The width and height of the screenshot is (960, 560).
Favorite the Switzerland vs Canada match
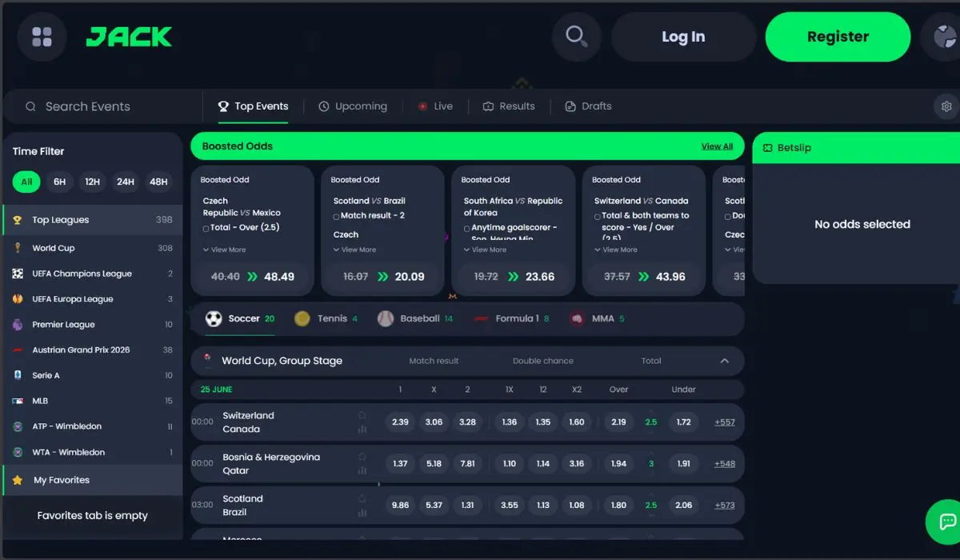click(362, 415)
